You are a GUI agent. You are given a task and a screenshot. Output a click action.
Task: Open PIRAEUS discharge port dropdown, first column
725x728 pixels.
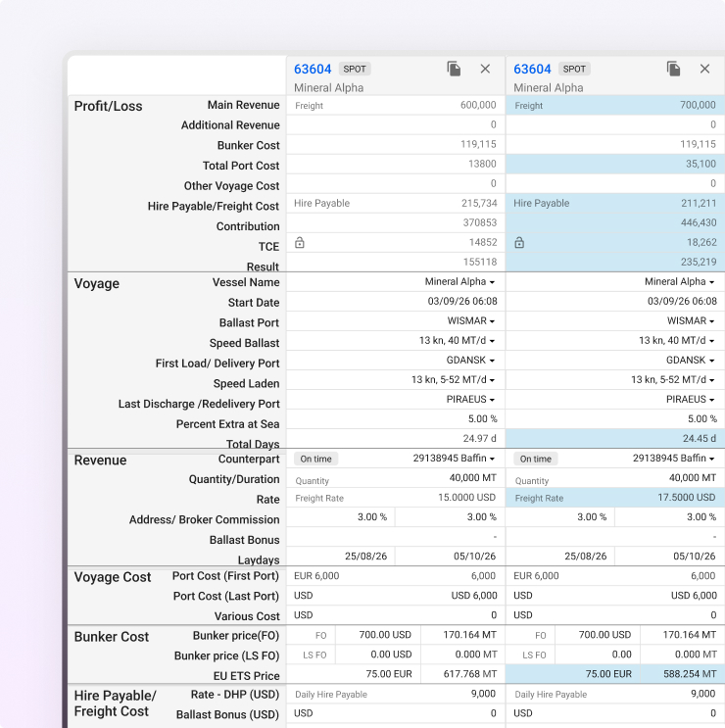470,400
